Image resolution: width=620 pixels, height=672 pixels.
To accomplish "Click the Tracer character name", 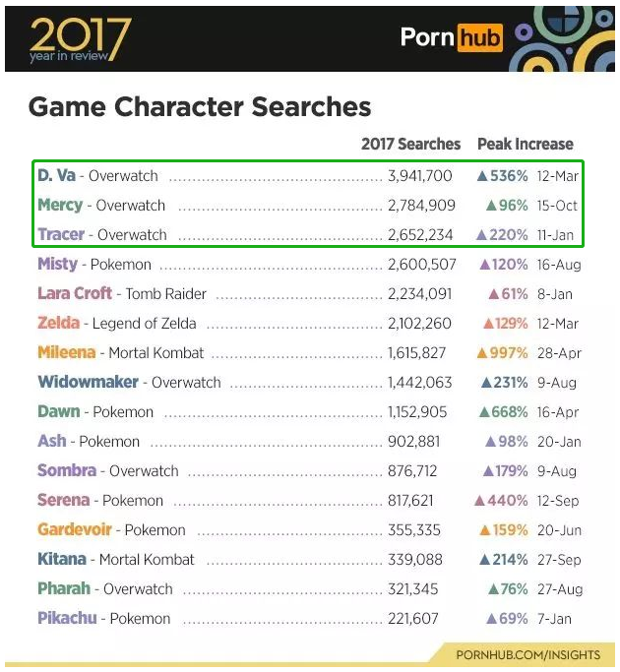I will point(61,234).
